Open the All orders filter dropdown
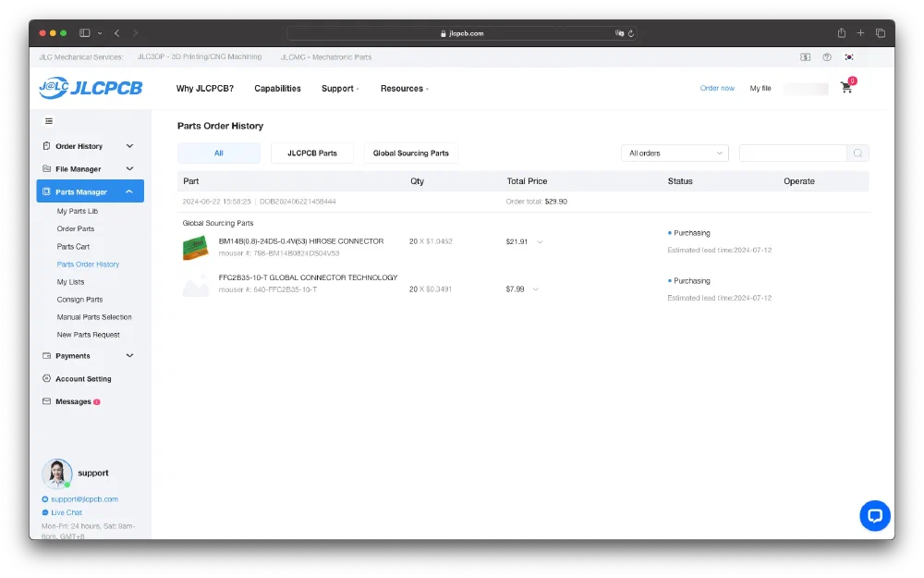 point(675,154)
